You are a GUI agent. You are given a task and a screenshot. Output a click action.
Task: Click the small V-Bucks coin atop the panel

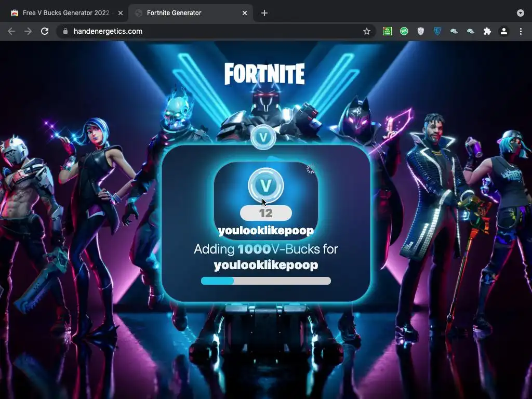tap(263, 137)
